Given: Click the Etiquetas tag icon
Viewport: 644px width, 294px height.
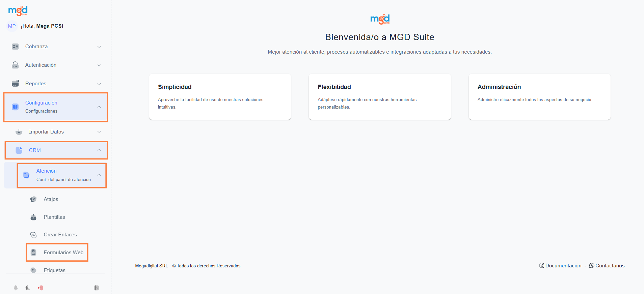Looking at the screenshot, I should (33, 270).
